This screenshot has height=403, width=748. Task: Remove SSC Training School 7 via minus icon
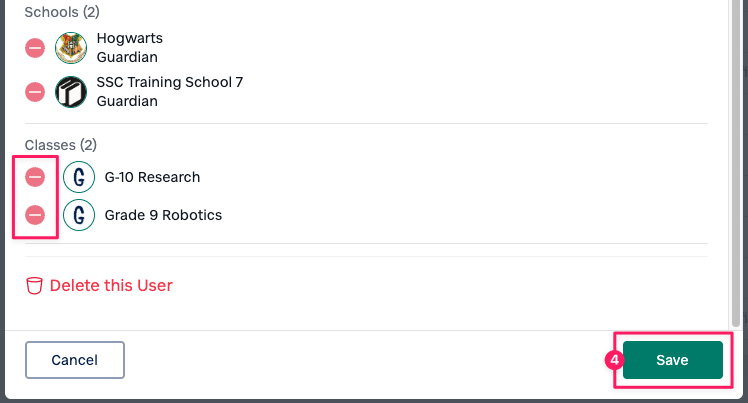35,92
